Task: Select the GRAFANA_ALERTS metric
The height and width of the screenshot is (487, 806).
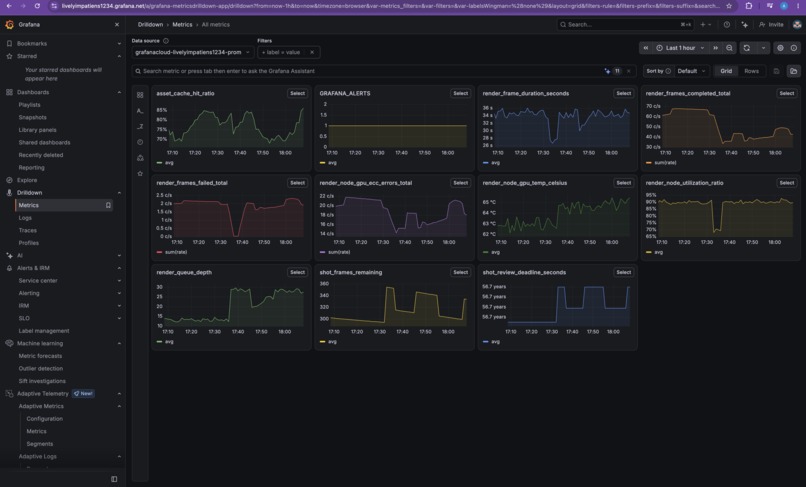Action: pyautogui.click(x=460, y=93)
